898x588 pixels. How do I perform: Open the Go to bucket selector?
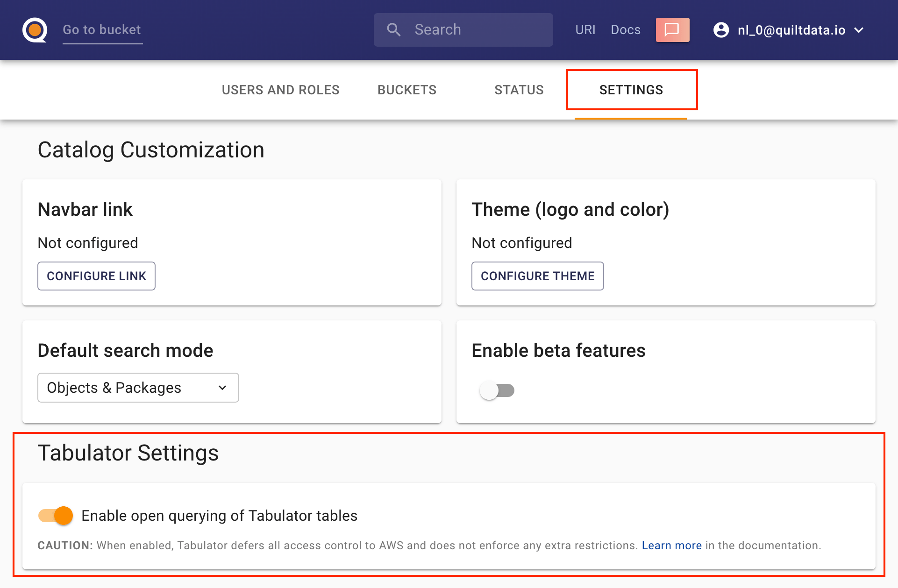[102, 30]
